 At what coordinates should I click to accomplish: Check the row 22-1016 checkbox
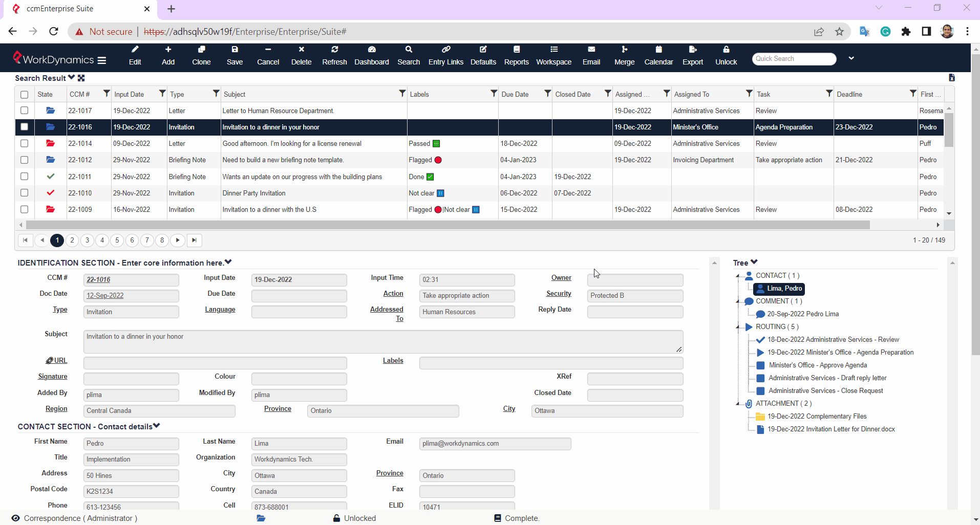tap(24, 127)
